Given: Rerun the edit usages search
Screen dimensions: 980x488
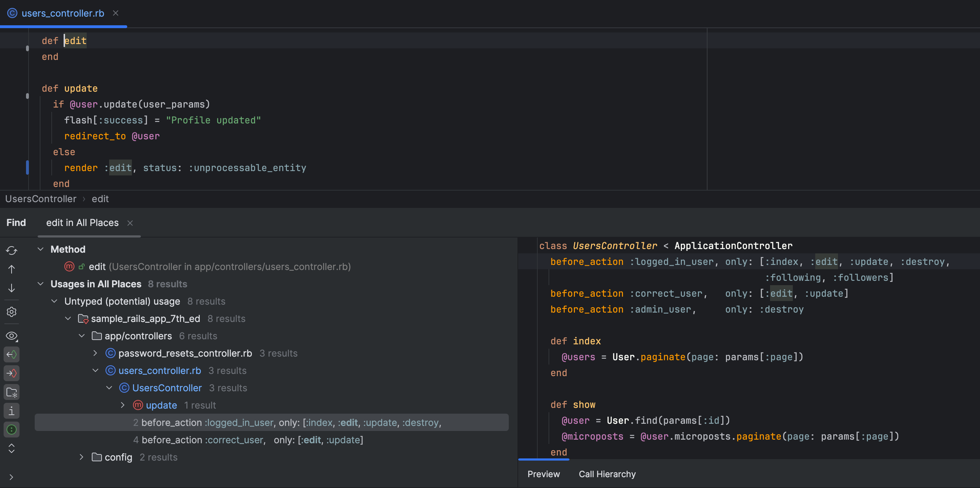Looking at the screenshot, I should pos(12,250).
